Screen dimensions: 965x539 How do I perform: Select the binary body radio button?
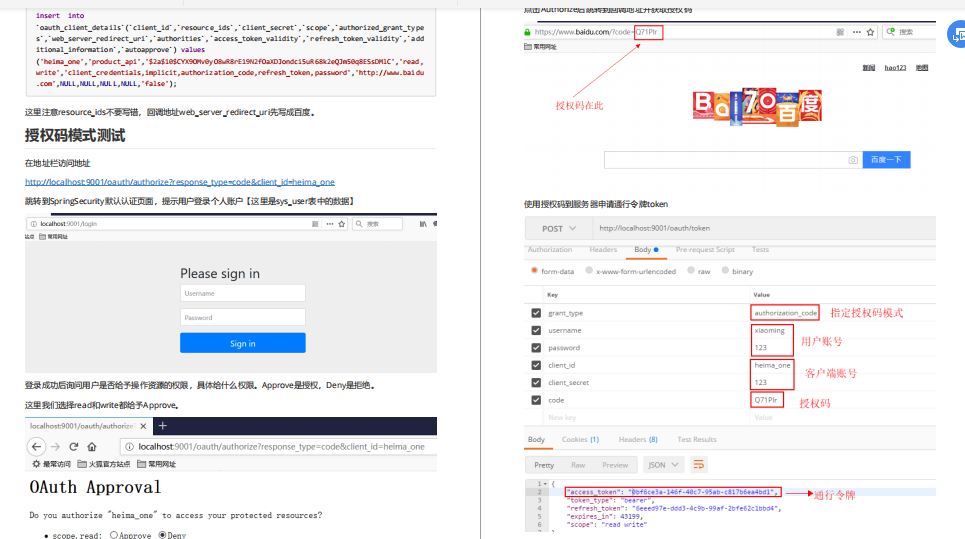(726, 271)
